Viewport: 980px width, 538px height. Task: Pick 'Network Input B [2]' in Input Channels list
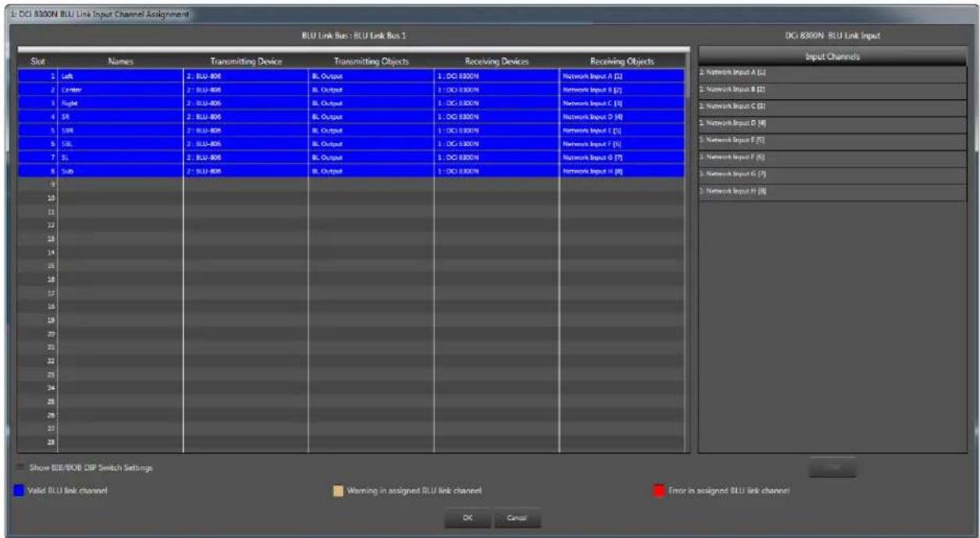[833, 91]
